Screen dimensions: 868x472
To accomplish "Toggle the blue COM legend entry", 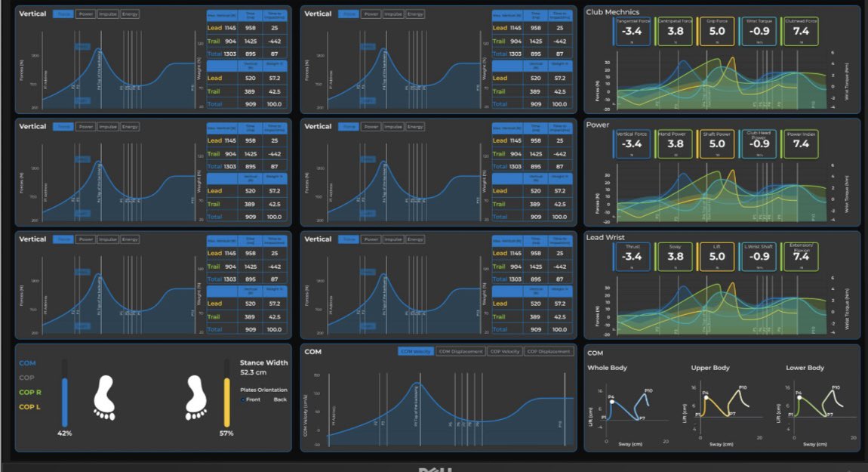I will [27, 363].
